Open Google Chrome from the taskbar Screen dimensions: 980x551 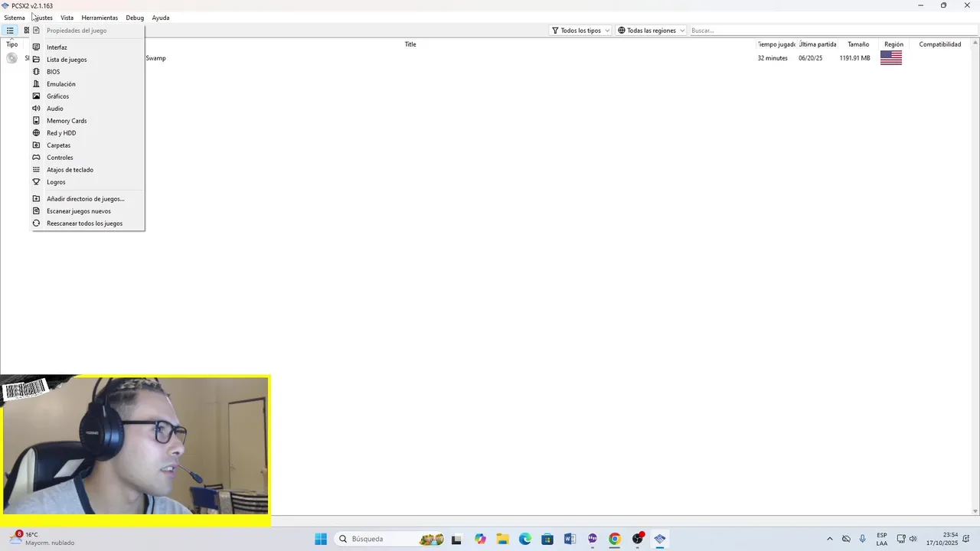[x=615, y=539]
